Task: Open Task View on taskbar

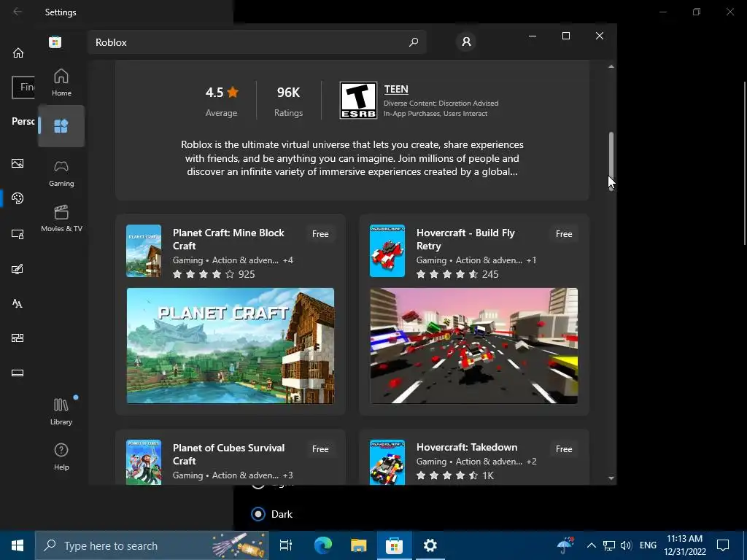Action: tap(285, 545)
